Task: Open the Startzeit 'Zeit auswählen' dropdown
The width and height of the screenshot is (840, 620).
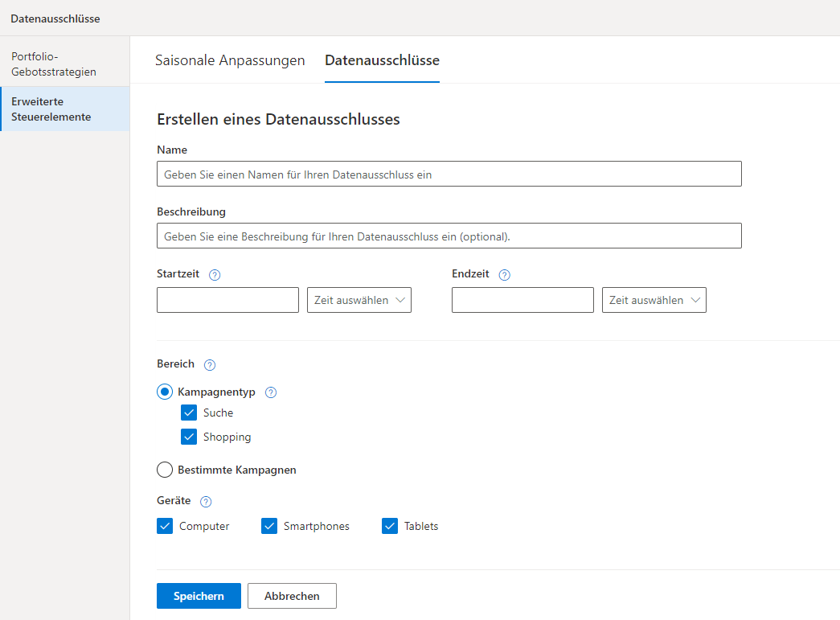Action: click(x=359, y=300)
